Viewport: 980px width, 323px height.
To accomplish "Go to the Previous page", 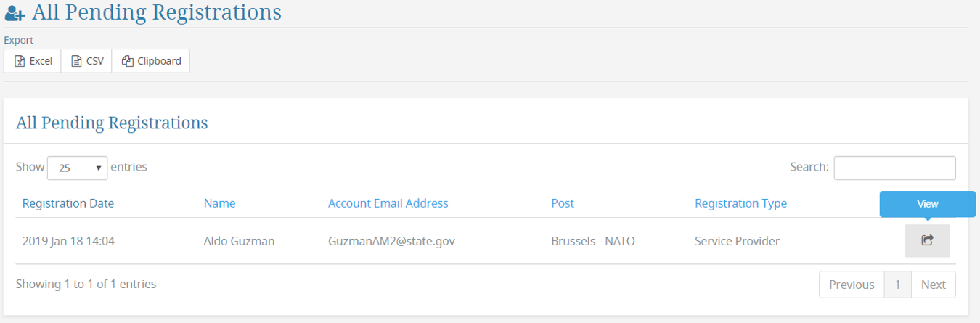I will point(852,285).
